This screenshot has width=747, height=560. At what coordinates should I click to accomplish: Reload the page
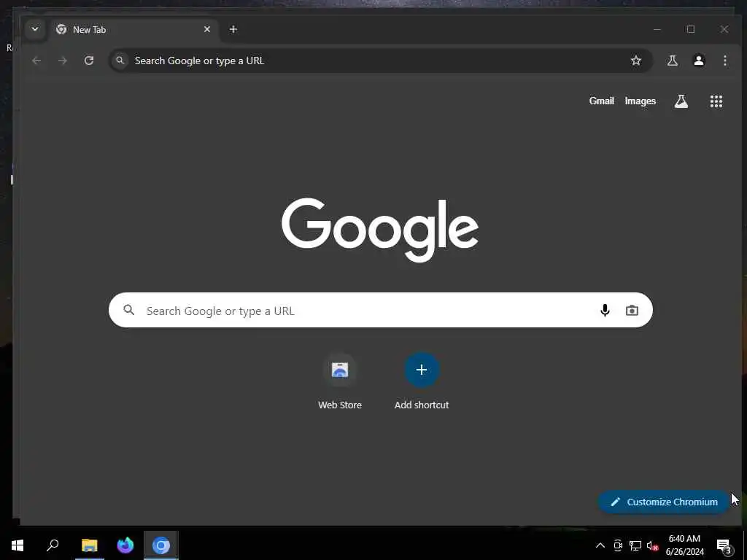[x=89, y=61]
